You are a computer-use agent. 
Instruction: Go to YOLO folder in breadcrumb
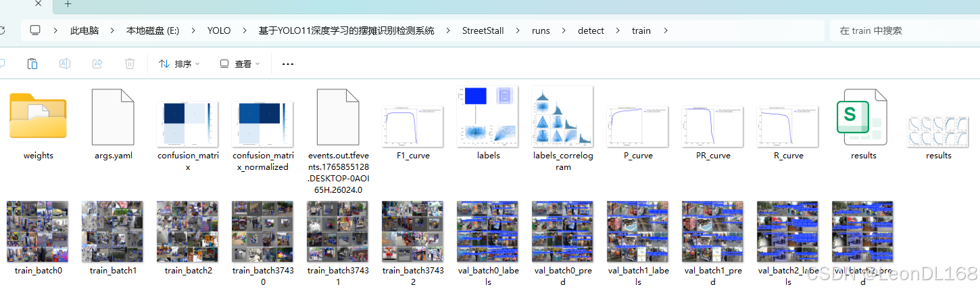coord(219,30)
